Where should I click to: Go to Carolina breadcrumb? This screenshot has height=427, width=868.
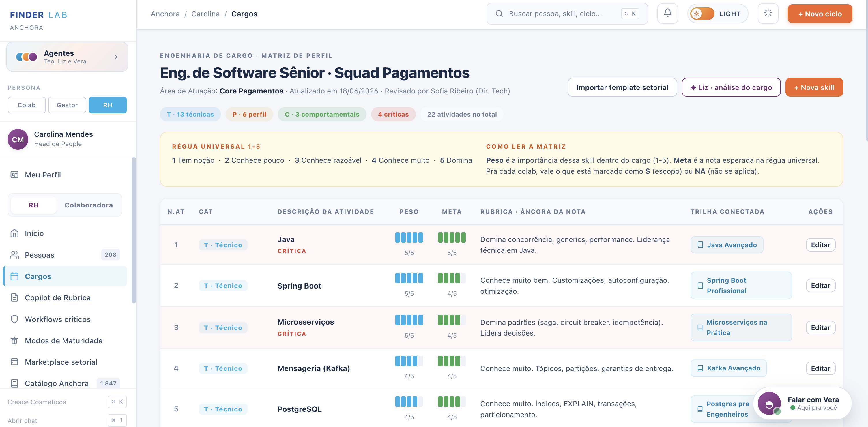tap(205, 14)
